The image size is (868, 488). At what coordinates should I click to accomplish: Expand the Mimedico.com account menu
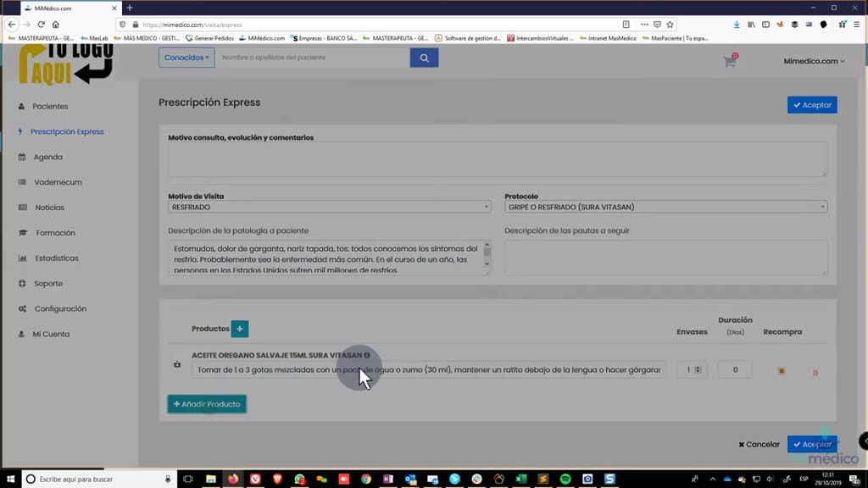point(814,61)
